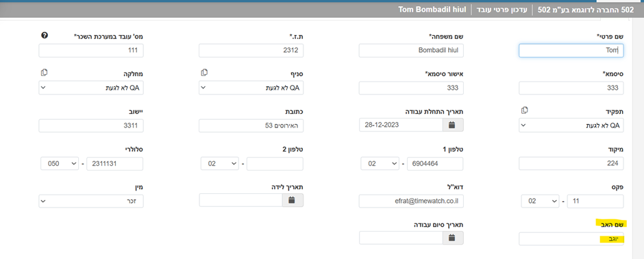Click the ת.ז. ID number field
Viewport: 644px width, 259px height.
[x=251, y=51]
